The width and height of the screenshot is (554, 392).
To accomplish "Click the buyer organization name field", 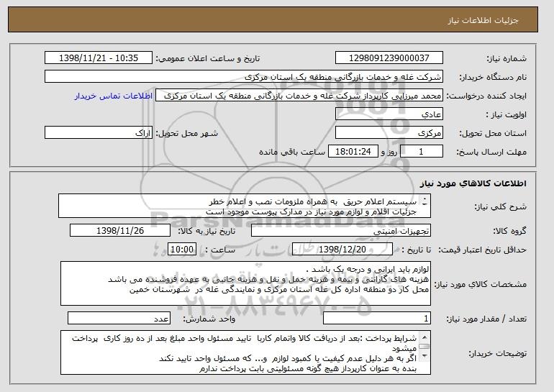I will pos(244,77).
